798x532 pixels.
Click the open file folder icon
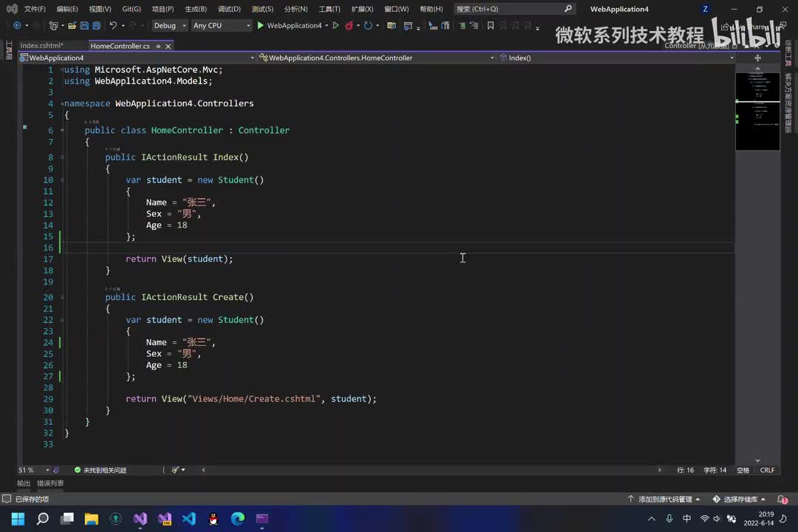coord(72,25)
